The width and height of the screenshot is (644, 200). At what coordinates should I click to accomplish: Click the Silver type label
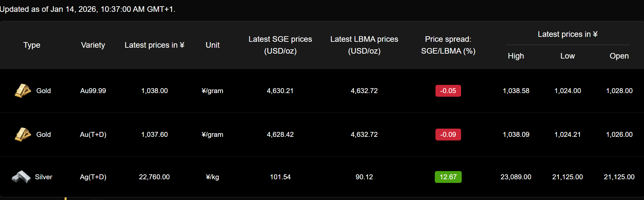pyautogui.click(x=44, y=177)
